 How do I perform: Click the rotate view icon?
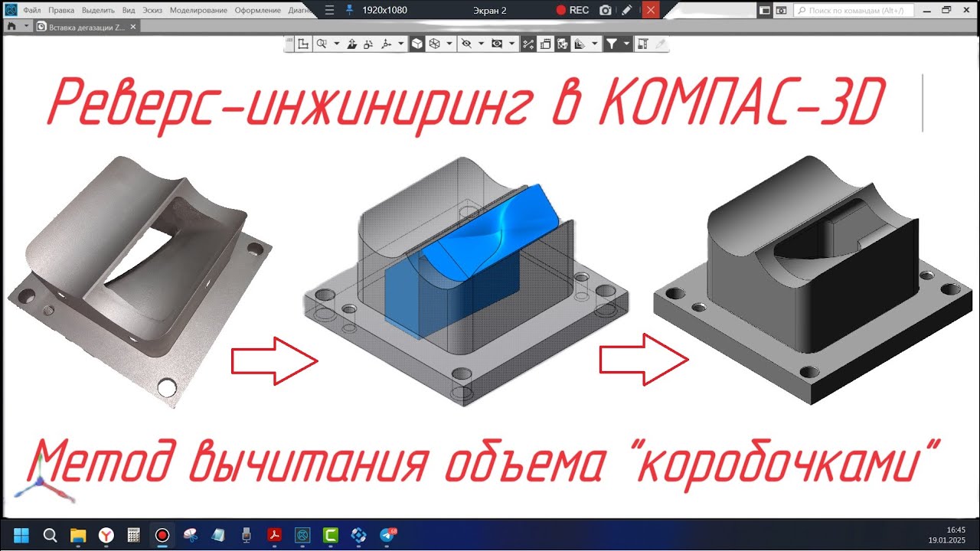pos(368,44)
